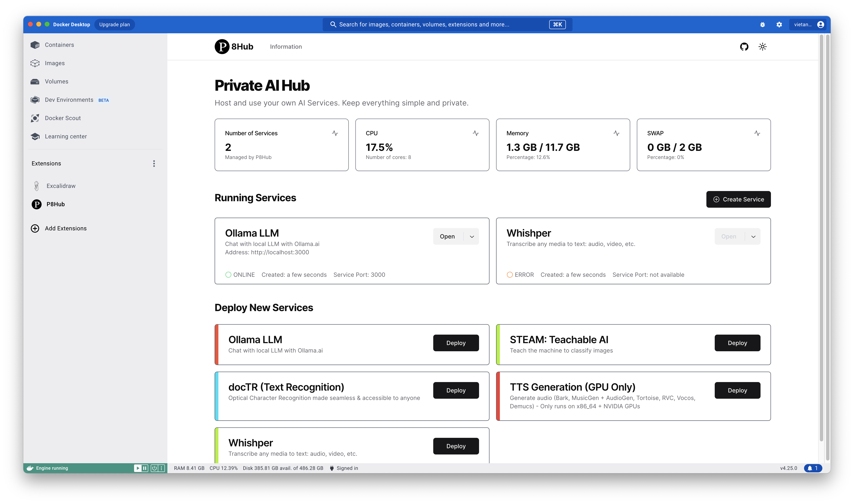Open the Volumes sidebar entry
This screenshot has width=854, height=504.
pos(56,82)
